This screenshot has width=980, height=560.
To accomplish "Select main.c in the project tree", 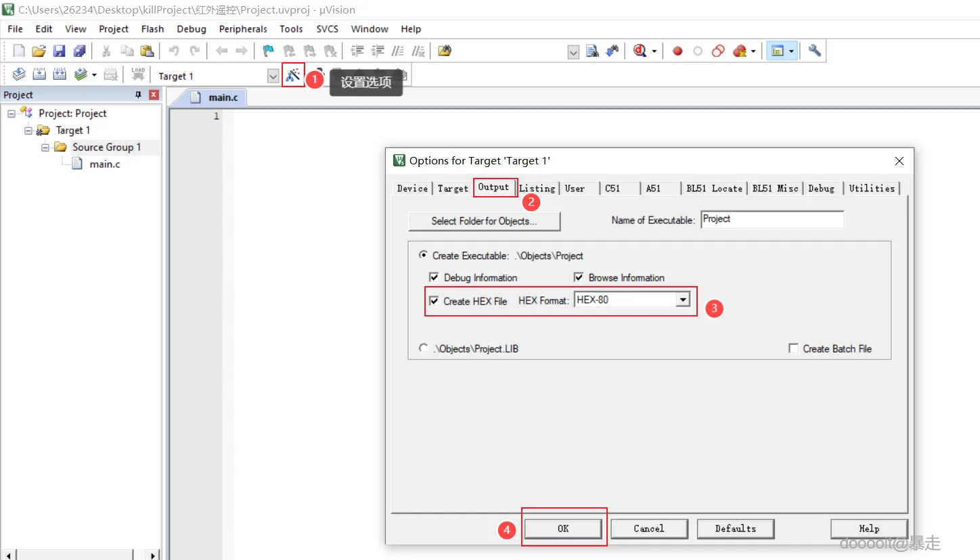I will [x=105, y=164].
